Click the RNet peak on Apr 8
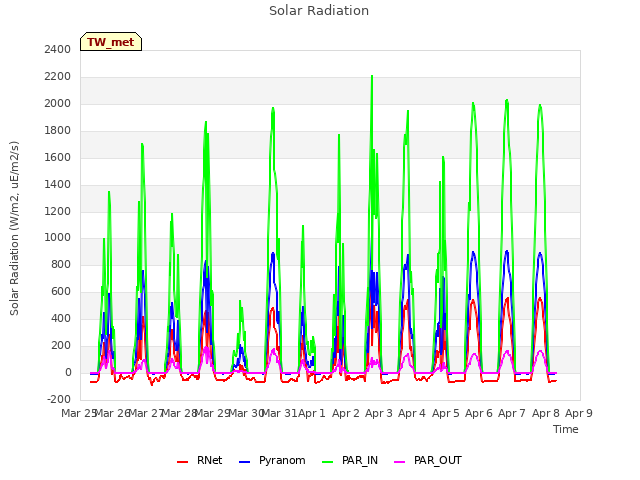640x480 pixels. [540, 298]
